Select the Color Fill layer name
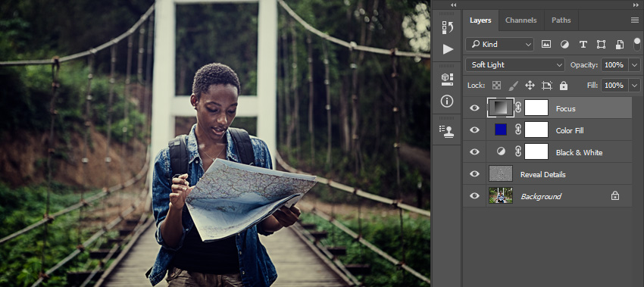Screen dimensions: 644x287 point(570,130)
